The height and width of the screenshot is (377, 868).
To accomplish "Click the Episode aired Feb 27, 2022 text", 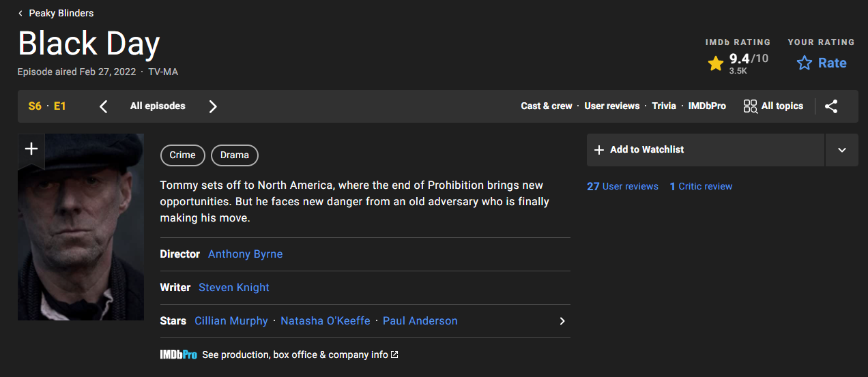I will pos(76,72).
